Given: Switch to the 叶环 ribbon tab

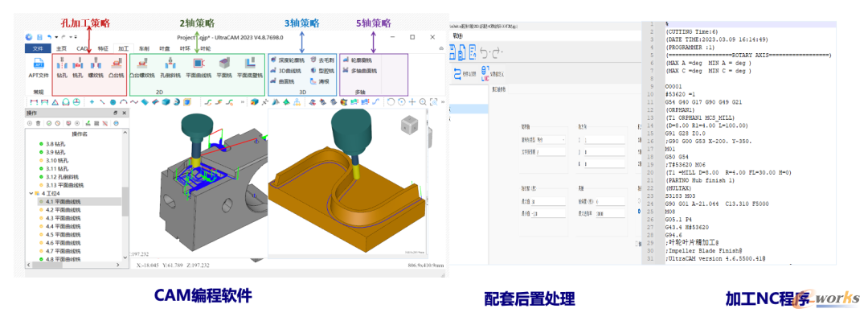Looking at the screenshot, I should click(x=185, y=48).
